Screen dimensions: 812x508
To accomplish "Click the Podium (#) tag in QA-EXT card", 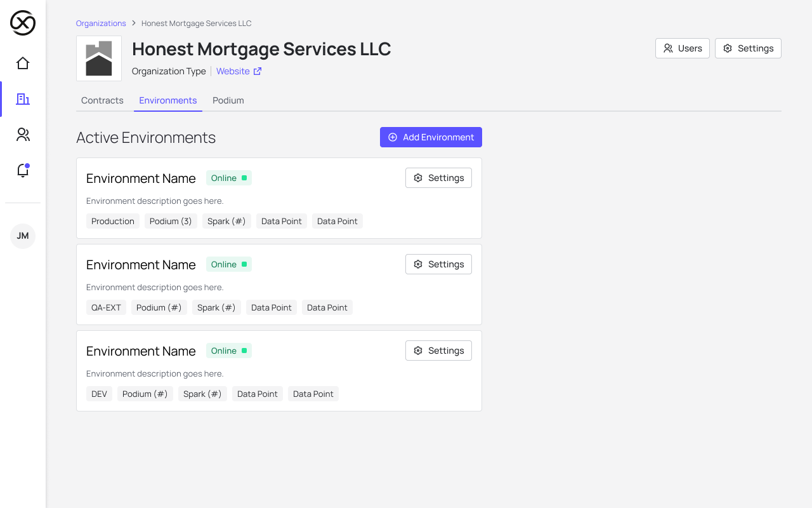I will [159, 307].
